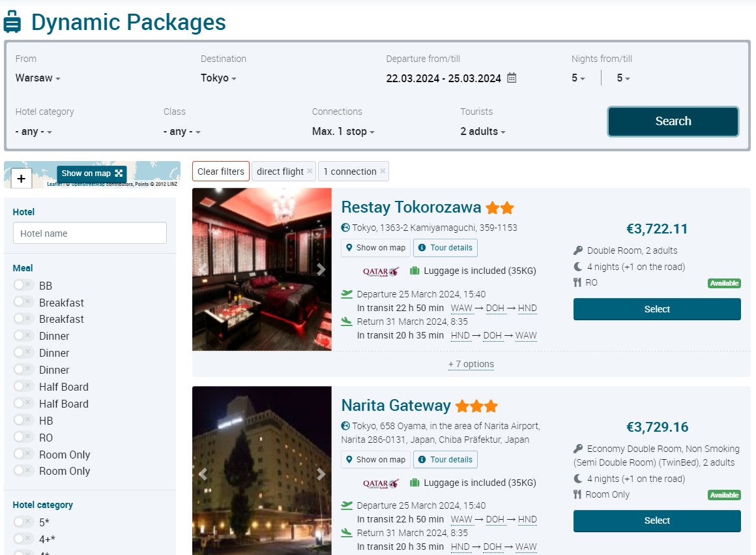
Task: Previous photo arrow on Narita Gateway image
Action: 203,474
